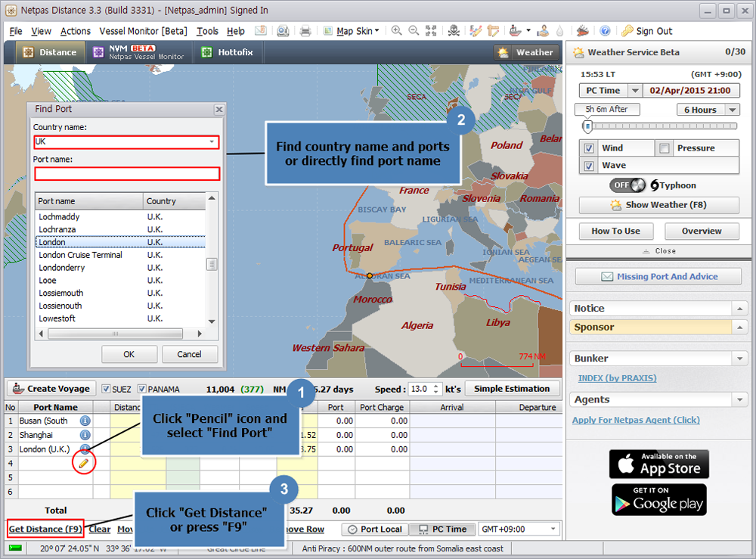Click the port list vertical scrollbar thumb
Screen dimensions: 756x559
tap(212, 264)
